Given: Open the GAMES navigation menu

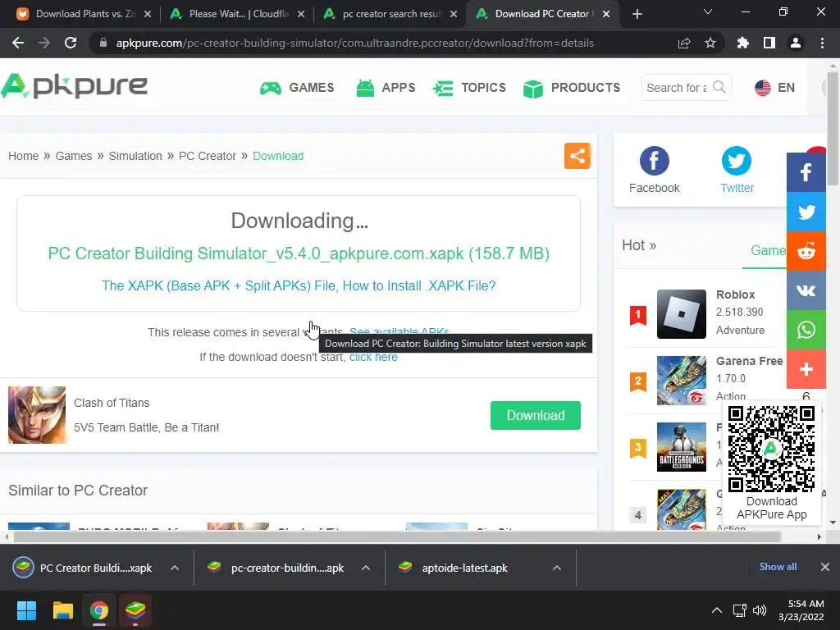Looking at the screenshot, I should [297, 87].
